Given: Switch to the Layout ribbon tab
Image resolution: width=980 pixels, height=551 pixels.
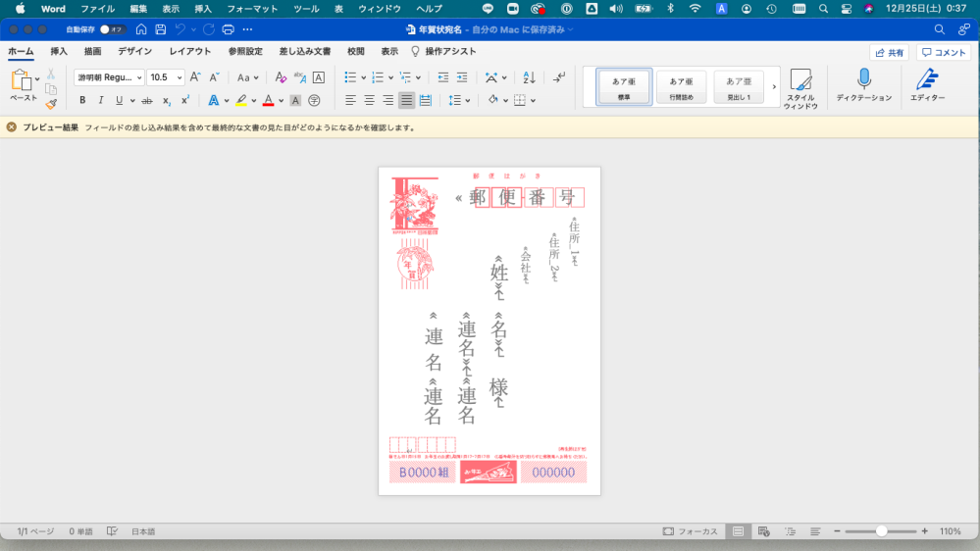Looking at the screenshot, I should (190, 51).
